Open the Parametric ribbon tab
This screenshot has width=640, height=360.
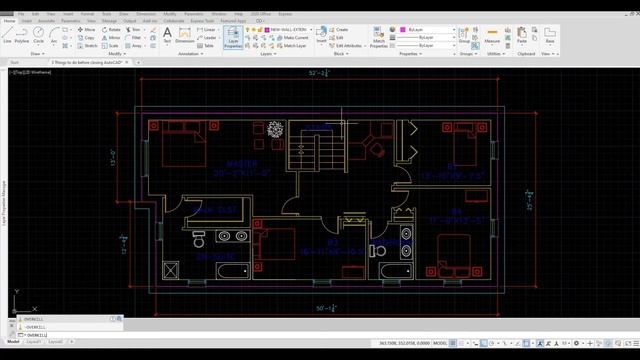[71, 21]
